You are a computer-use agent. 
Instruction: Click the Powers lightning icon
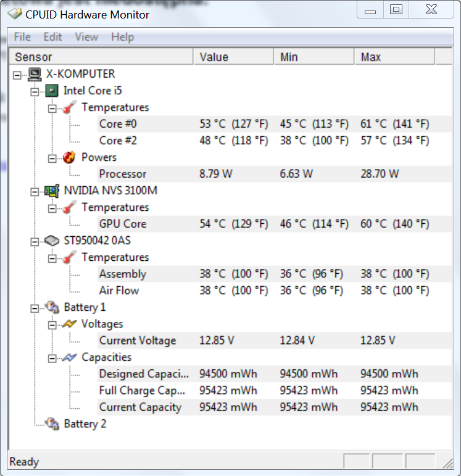click(x=69, y=158)
